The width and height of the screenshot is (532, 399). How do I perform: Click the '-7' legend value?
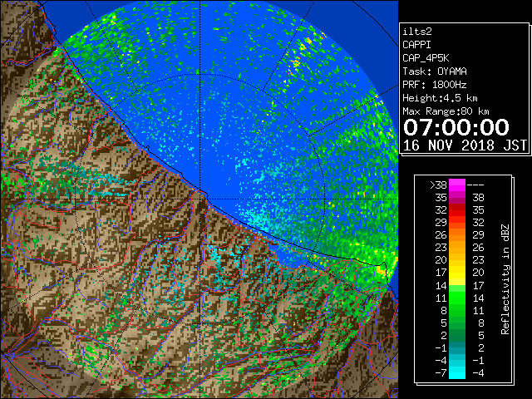(441, 373)
